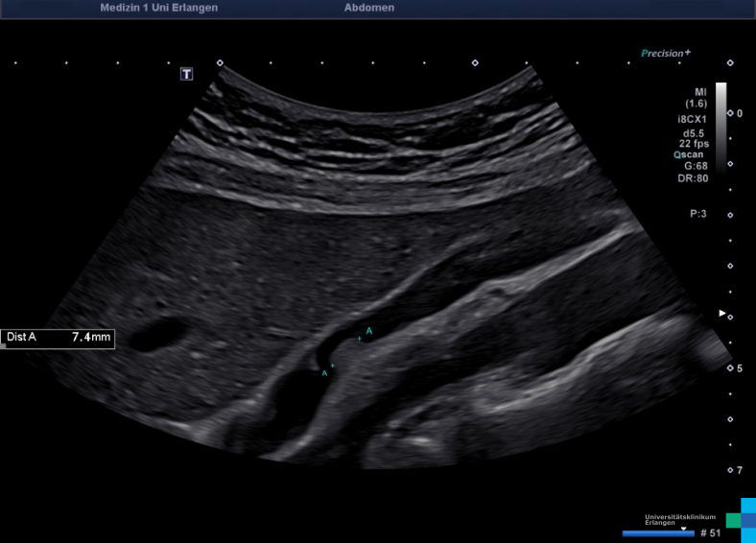Click the 5 cm depth scale marker
756x543 pixels.
[739, 368]
